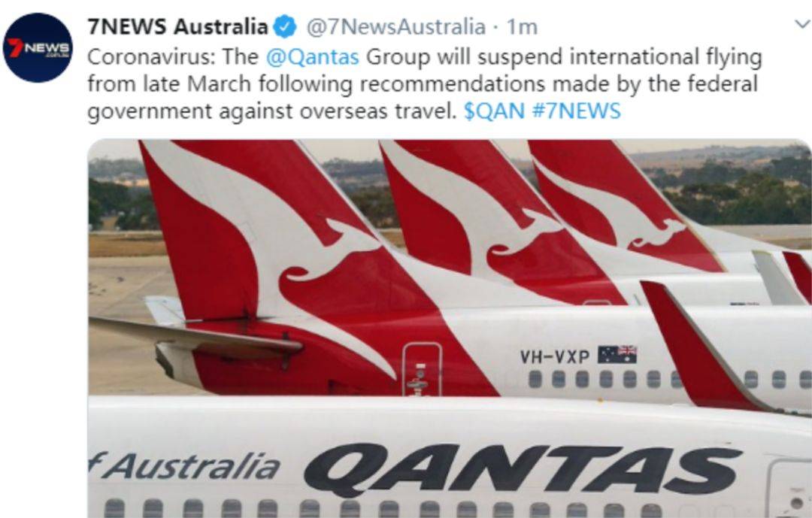Click the VH-VXP registration in the photo
The height and width of the screenshot is (518, 812).
(555, 356)
